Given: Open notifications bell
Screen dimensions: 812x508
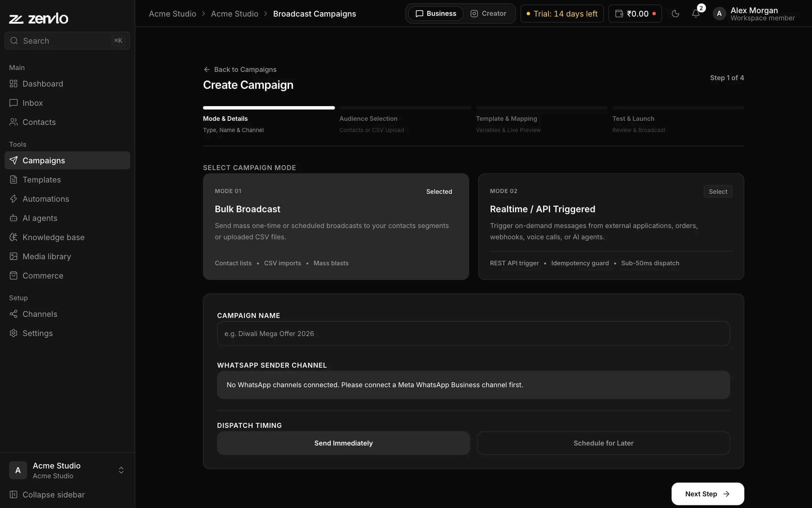Looking at the screenshot, I should [696, 14].
